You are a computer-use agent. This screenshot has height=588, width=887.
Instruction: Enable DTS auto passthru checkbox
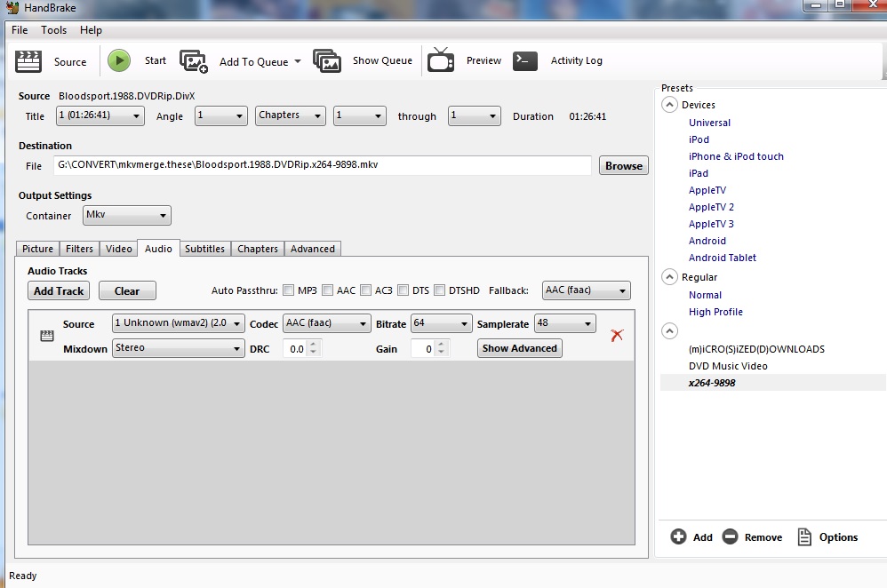coord(404,290)
